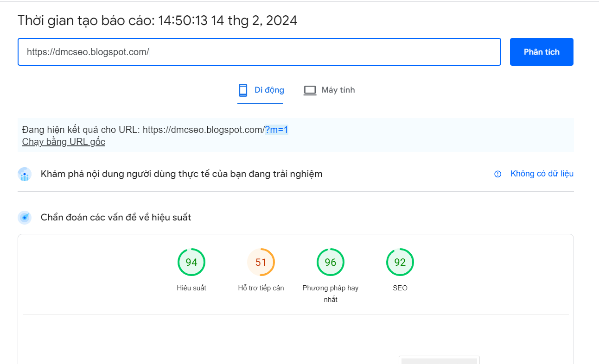Select the Hiệu suất score gauge 94
The image size is (599, 364).
[x=191, y=263]
